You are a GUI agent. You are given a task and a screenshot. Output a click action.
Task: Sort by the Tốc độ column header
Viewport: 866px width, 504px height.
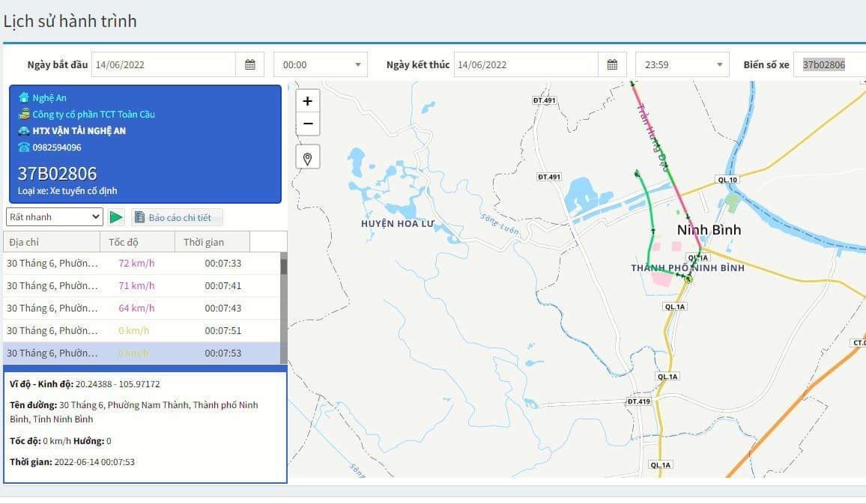(x=138, y=242)
